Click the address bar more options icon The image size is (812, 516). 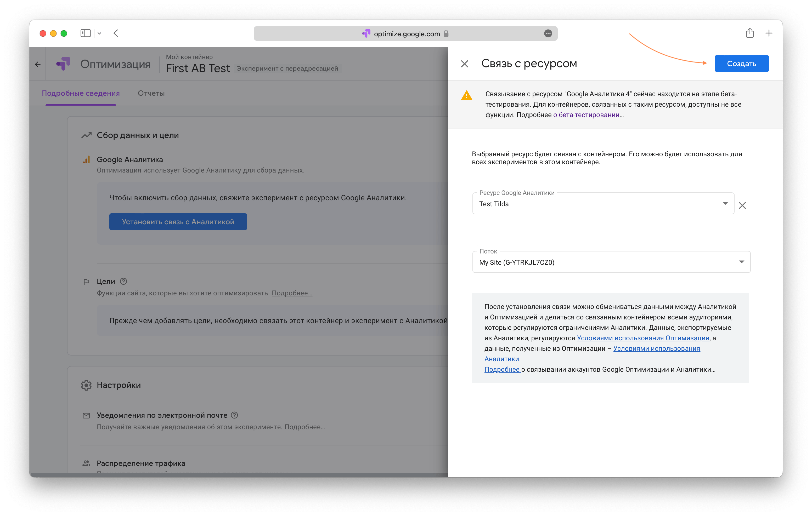coord(548,33)
